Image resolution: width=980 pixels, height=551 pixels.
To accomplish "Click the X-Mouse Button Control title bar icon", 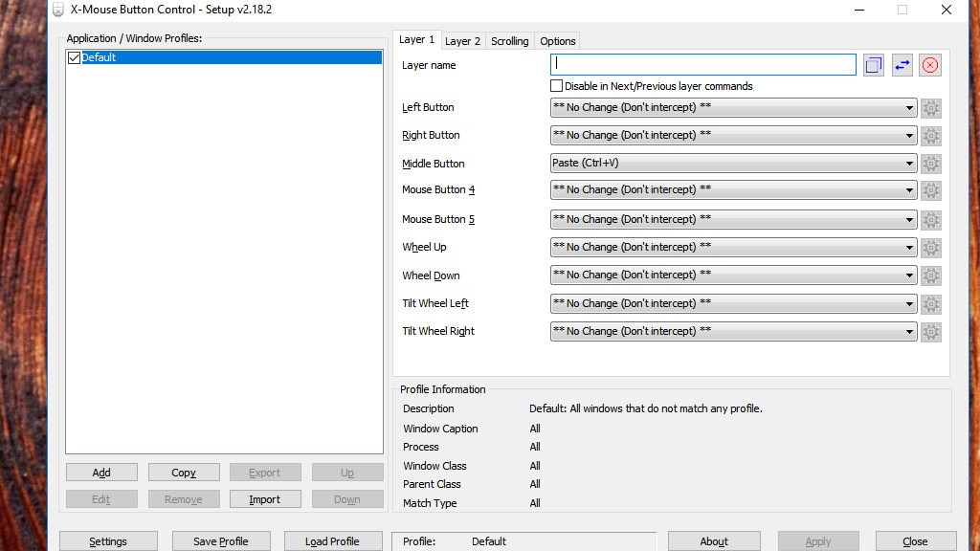I will 58,10.
